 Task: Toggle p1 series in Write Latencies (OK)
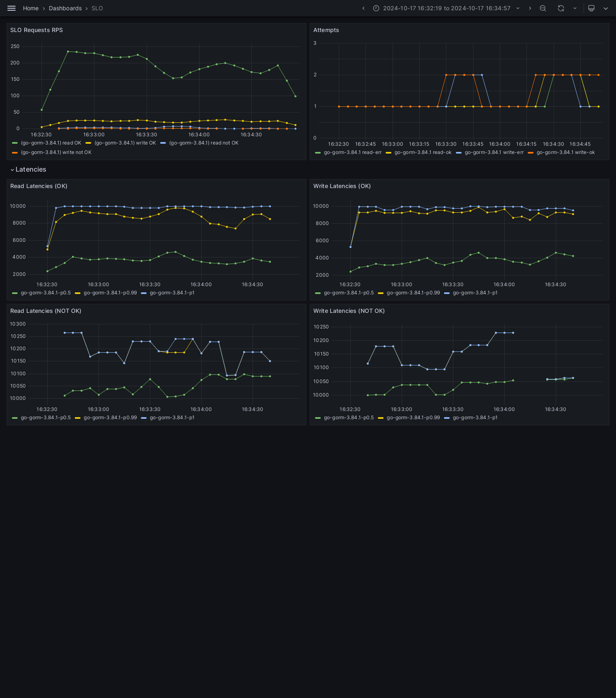[475, 293]
